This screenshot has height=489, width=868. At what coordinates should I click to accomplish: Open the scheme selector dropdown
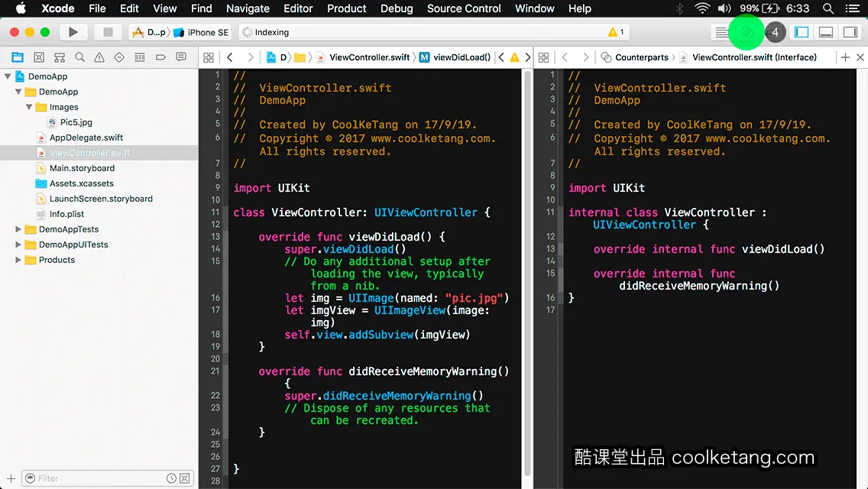pos(148,32)
